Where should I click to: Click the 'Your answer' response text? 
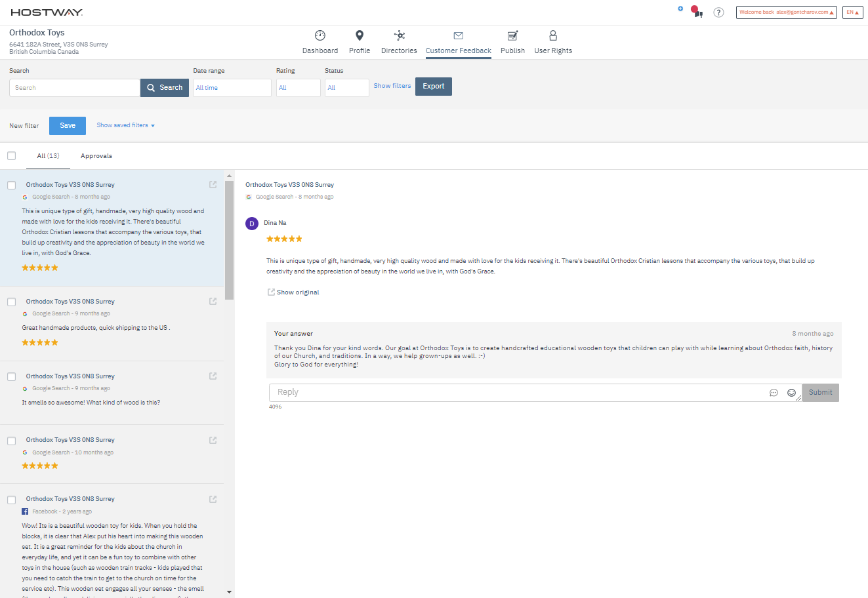coord(553,356)
